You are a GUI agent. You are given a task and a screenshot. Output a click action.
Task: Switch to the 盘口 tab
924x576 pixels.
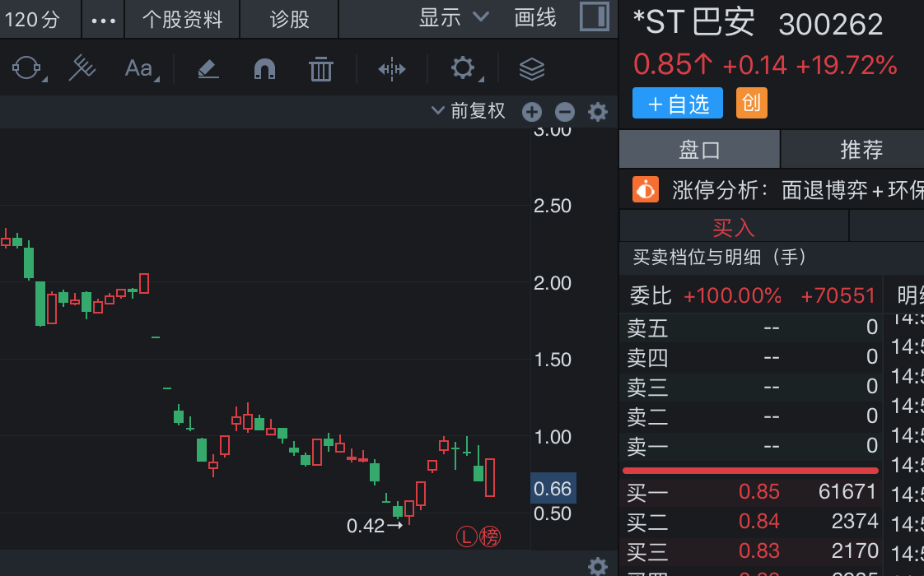(699, 150)
